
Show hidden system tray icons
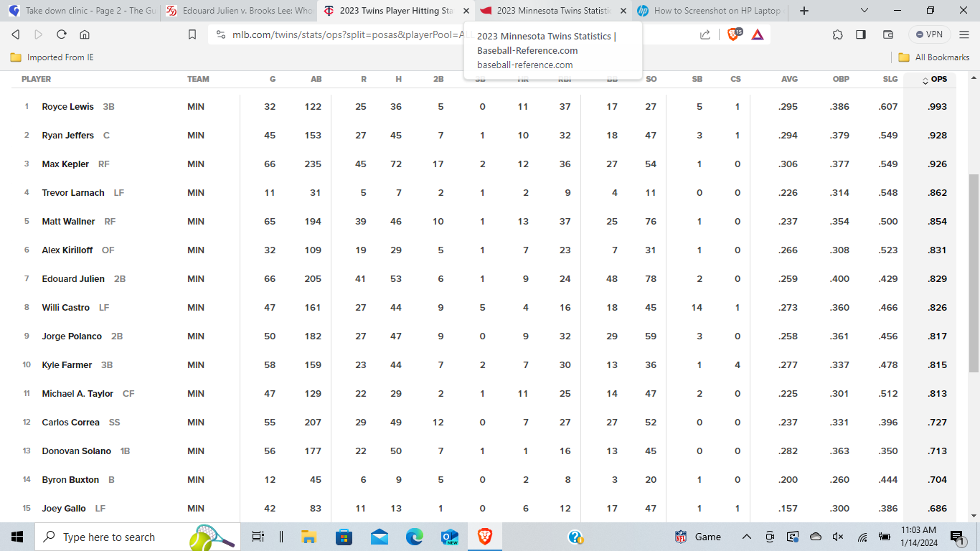[x=746, y=537]
